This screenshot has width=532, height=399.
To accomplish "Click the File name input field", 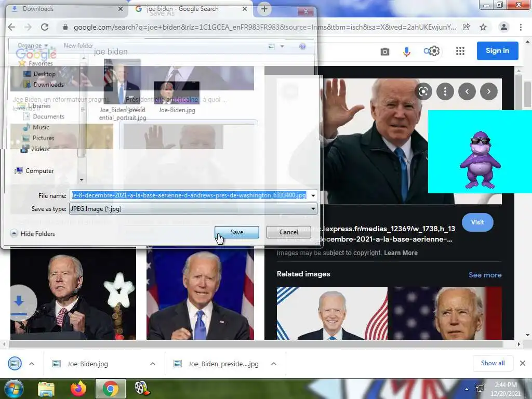I will 189,195.
